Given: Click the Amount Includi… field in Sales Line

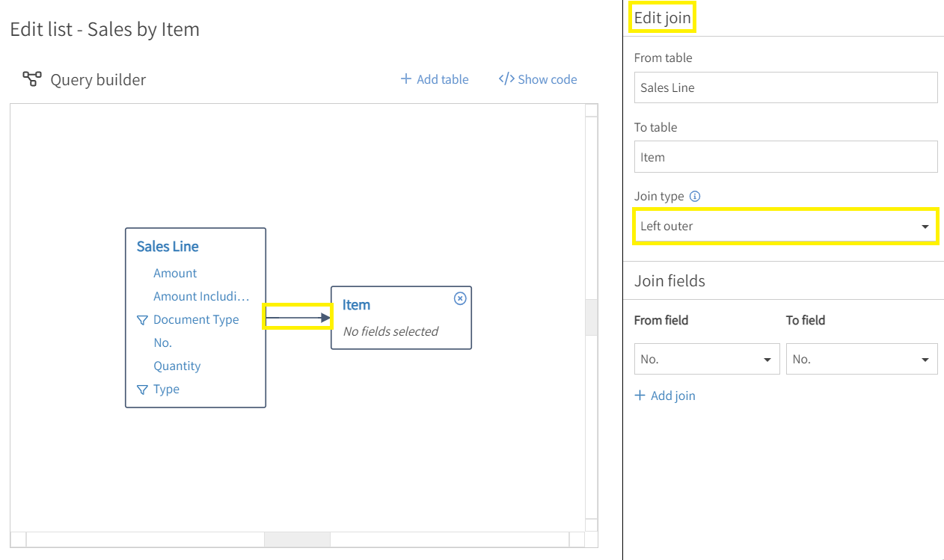Looking at the screenshot, I should (x=201, y=297).
